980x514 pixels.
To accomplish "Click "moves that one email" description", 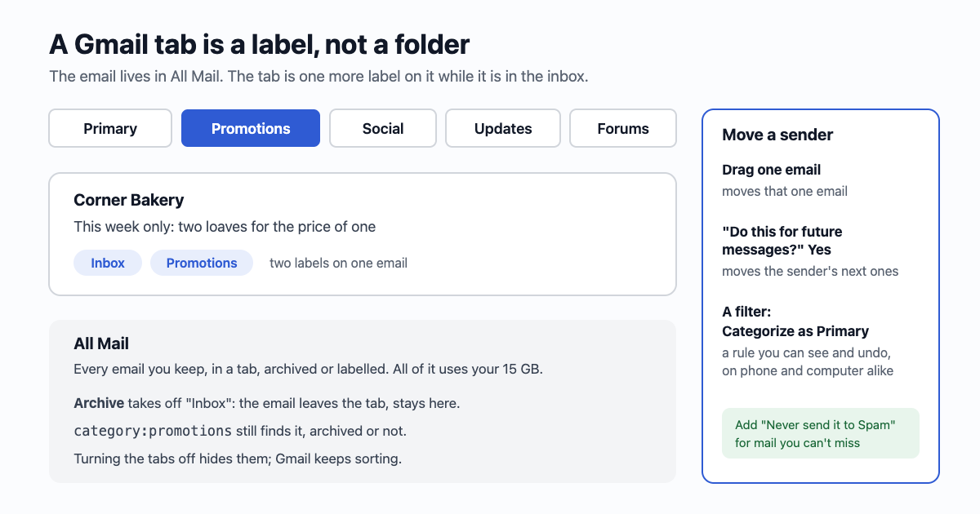I will tap(785, 192).
